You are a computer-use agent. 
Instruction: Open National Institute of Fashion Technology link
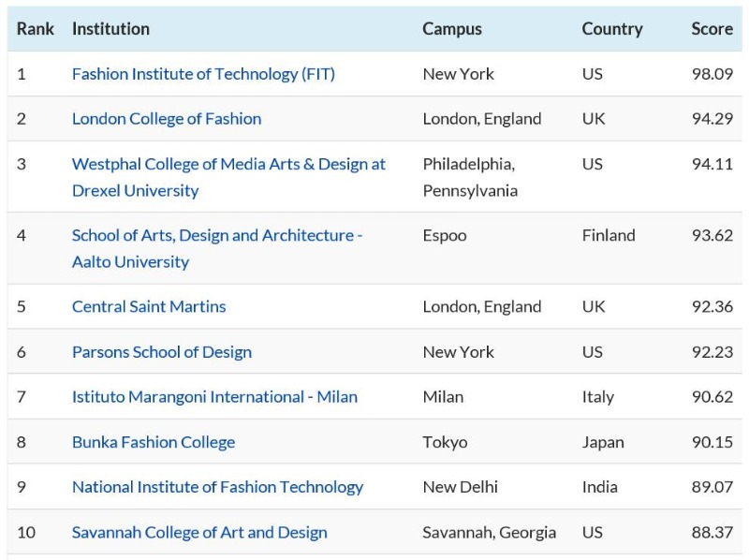pyautogui.click(x=217, y=487)
